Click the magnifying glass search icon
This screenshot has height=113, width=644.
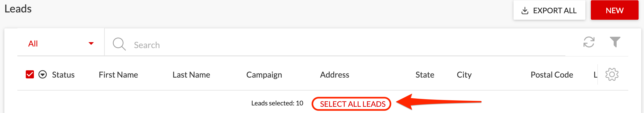[x=119, y=44]
